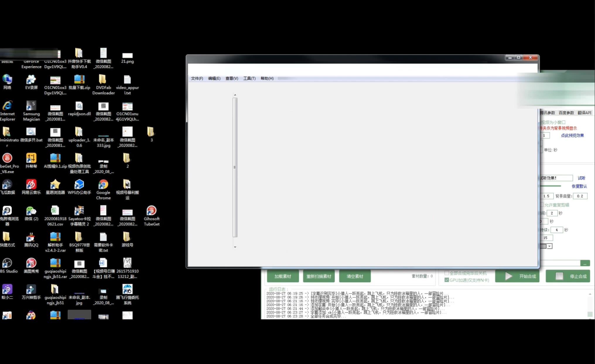Click the playback play icon in bottom bar
This screenshot has width=595, height=364.
(x=509, y=277)
